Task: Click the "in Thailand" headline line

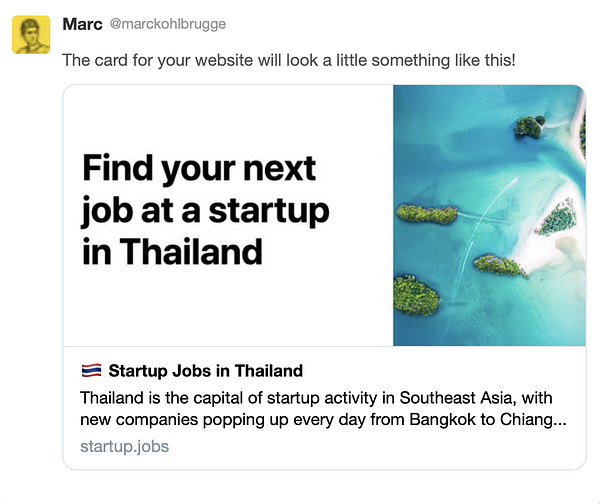Action: pos(171,251)
